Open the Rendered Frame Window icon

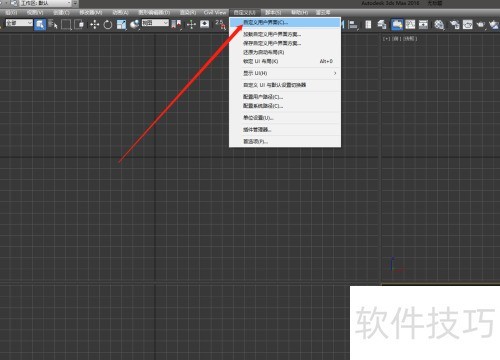pyautogui.click(x=468, y=25)
